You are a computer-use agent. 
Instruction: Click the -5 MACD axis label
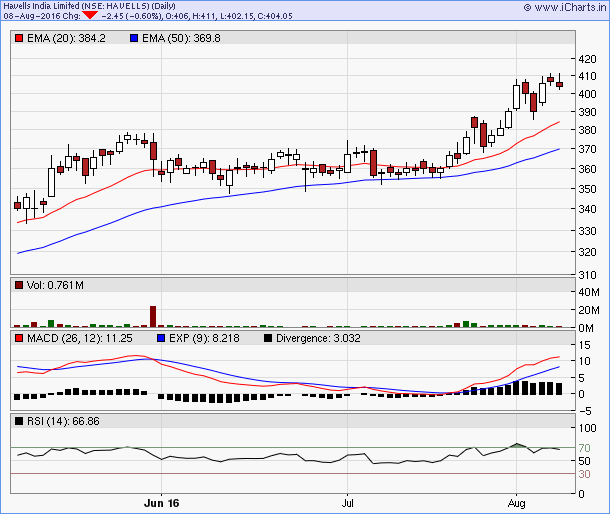coord(585,411)
